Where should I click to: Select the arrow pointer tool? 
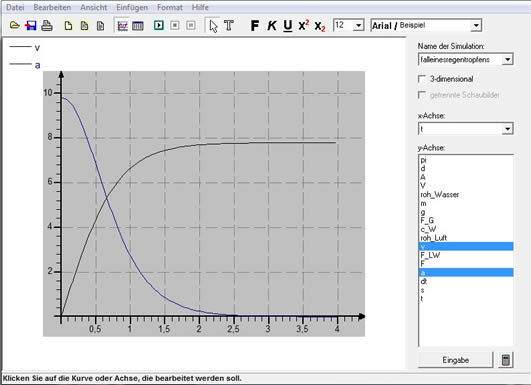tap(213, 26)
